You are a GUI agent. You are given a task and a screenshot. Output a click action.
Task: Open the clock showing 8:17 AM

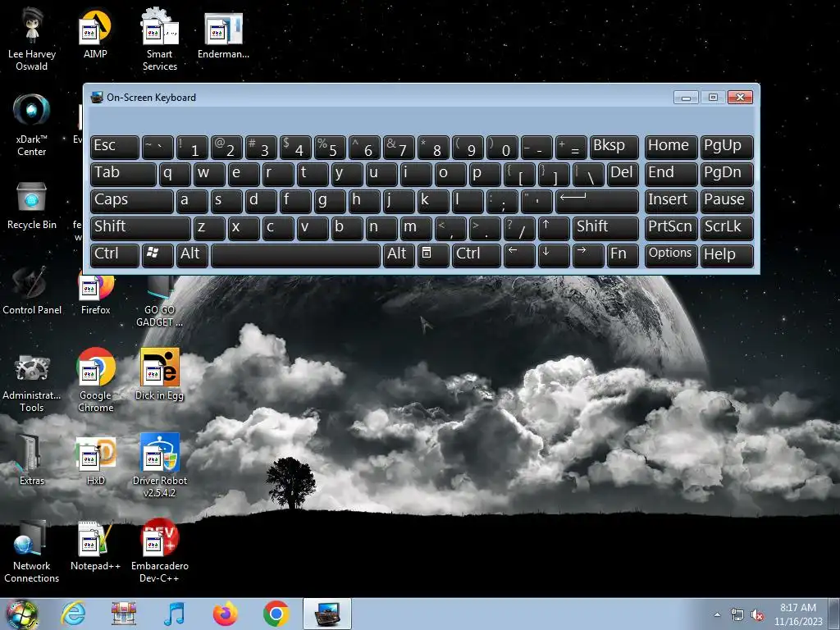pyautogui.click(x=798, y=614)
